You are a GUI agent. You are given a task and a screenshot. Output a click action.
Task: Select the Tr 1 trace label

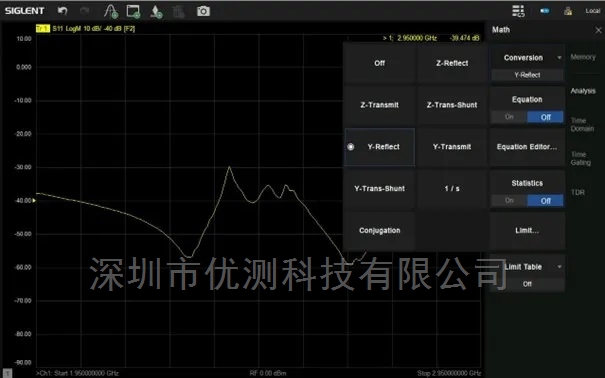click(43, 29)
